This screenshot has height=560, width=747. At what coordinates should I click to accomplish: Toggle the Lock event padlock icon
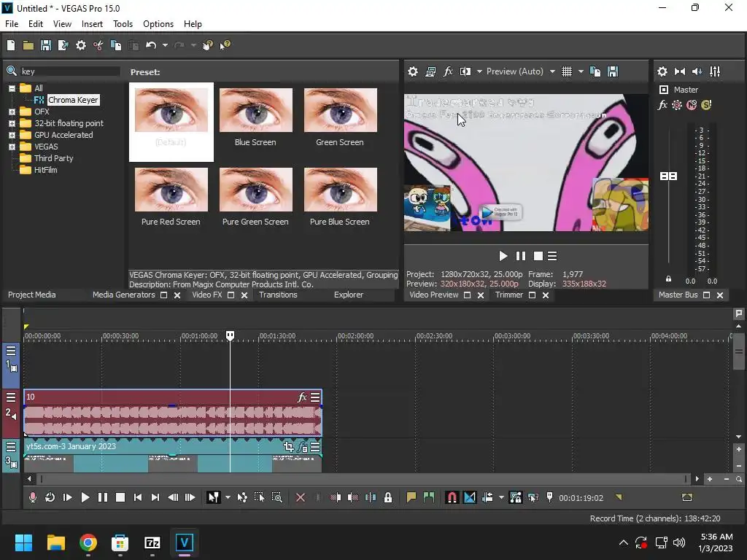pyautogui.click(x=388, y=497)
